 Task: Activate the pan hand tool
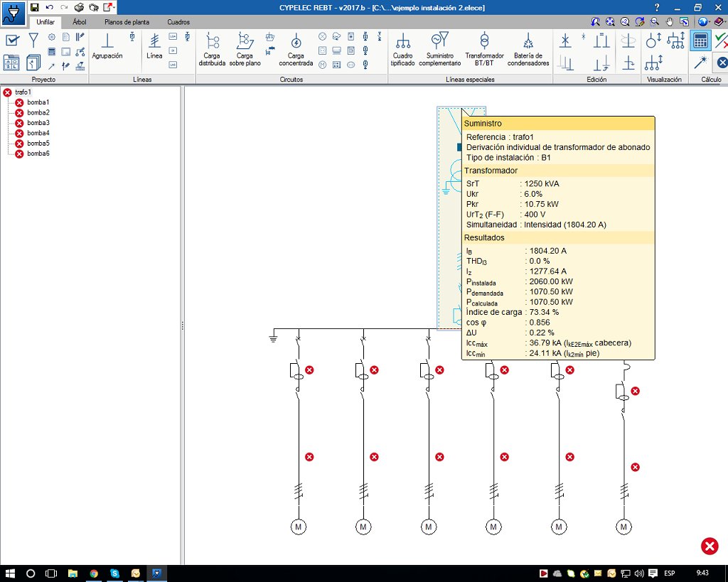[x=669, y=22]
